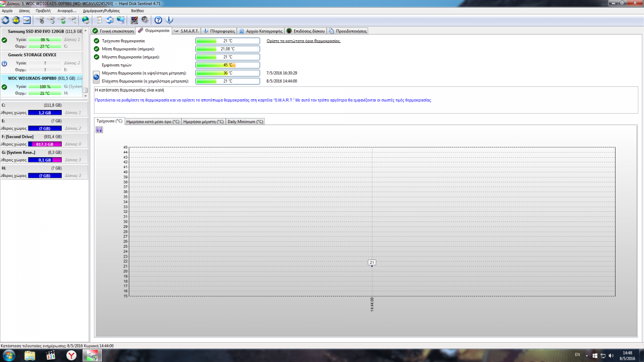Open Yandex browser from taskbar
Screen dimensions: 644x362
(x=70, y=356)
